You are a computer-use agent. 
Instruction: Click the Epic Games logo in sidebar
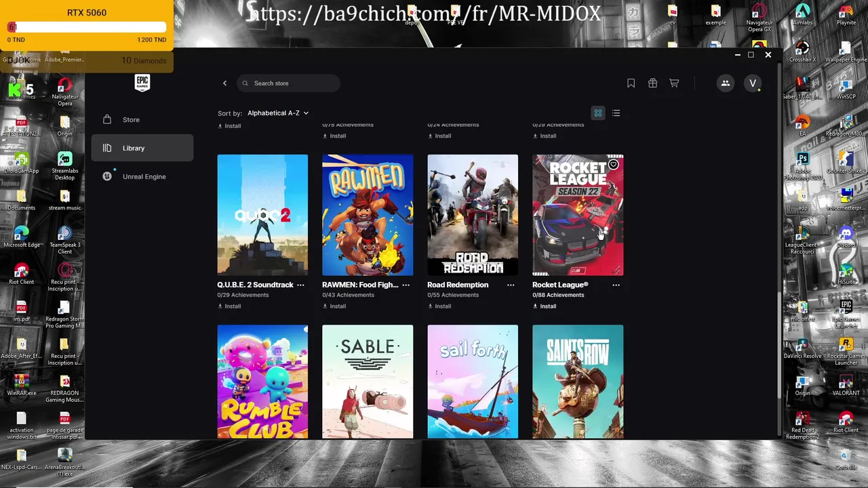142,83
